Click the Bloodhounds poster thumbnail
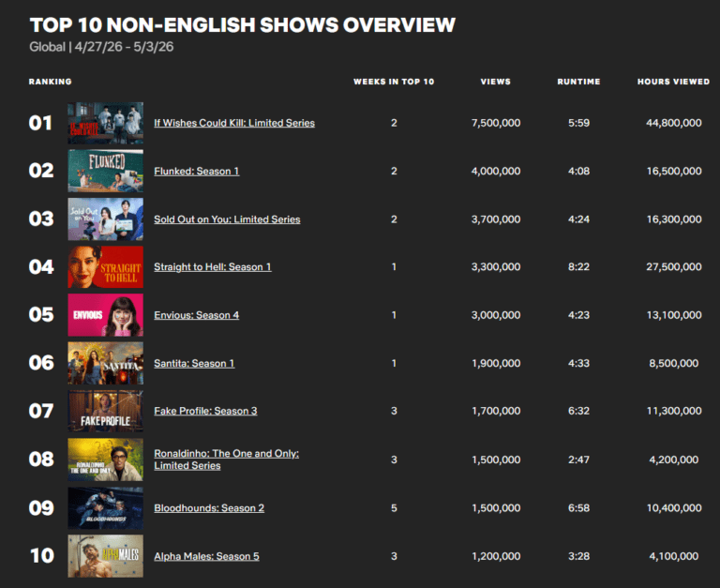 click(106, 508)
